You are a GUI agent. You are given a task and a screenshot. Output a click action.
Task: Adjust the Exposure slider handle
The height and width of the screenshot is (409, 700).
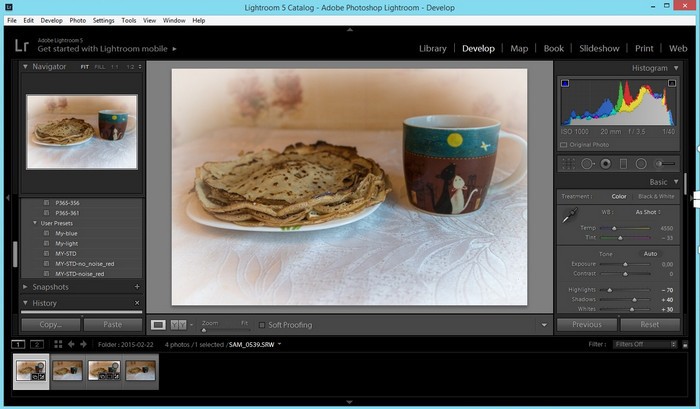[625, 264]
